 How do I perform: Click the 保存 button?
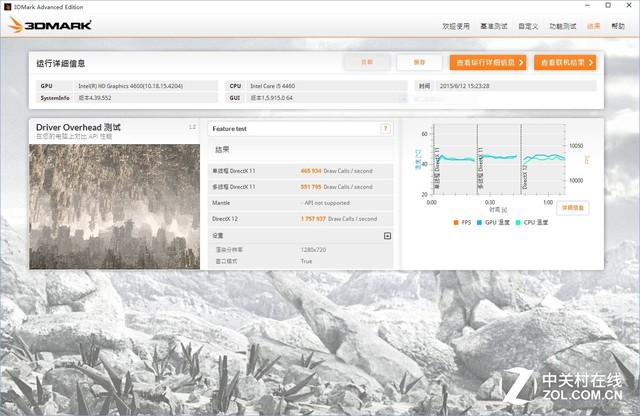click(x=418, y=62)
